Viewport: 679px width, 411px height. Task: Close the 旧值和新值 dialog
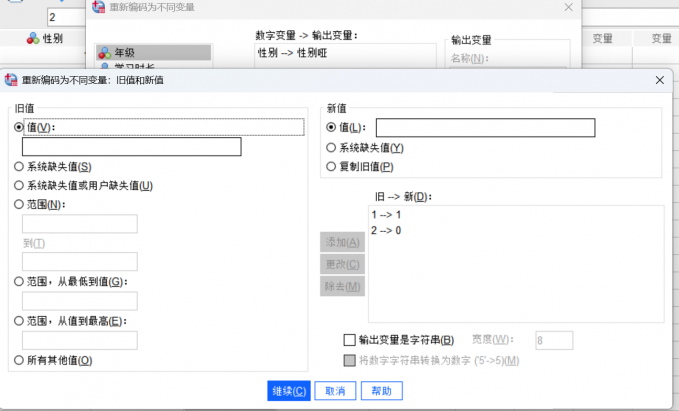(660, 80)
